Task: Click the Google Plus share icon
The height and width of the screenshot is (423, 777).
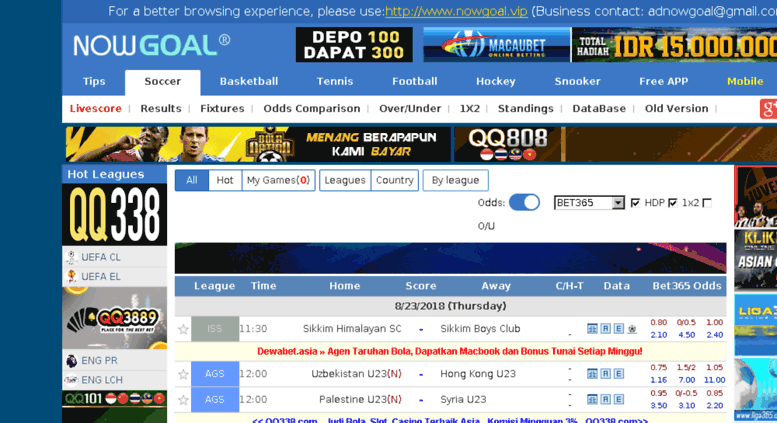Action: [x=768, y=108]
